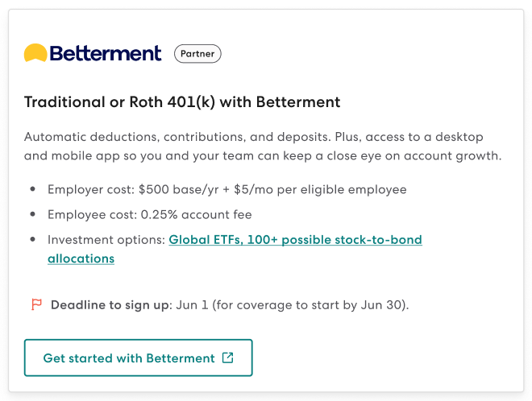Screen dimensions: 532x401
Task: Click the Automatic deductions description paragraph
Action: [x=263, y=146]
